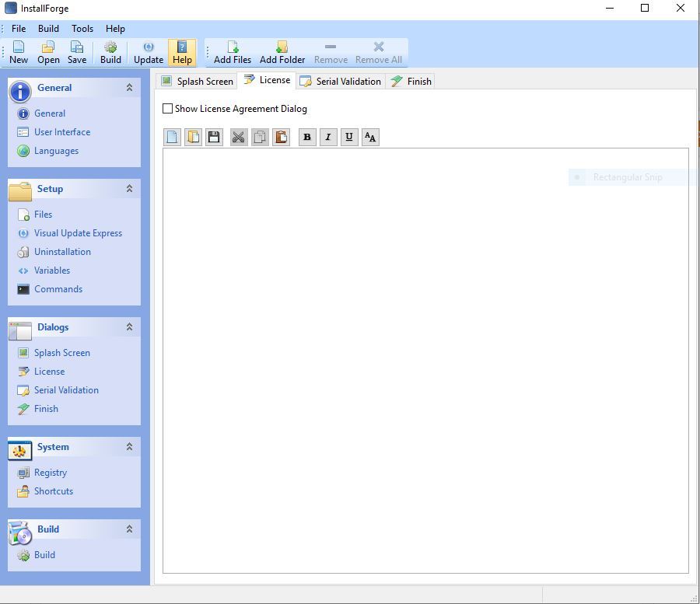Open General settings in the sidebar

point(50,113)
